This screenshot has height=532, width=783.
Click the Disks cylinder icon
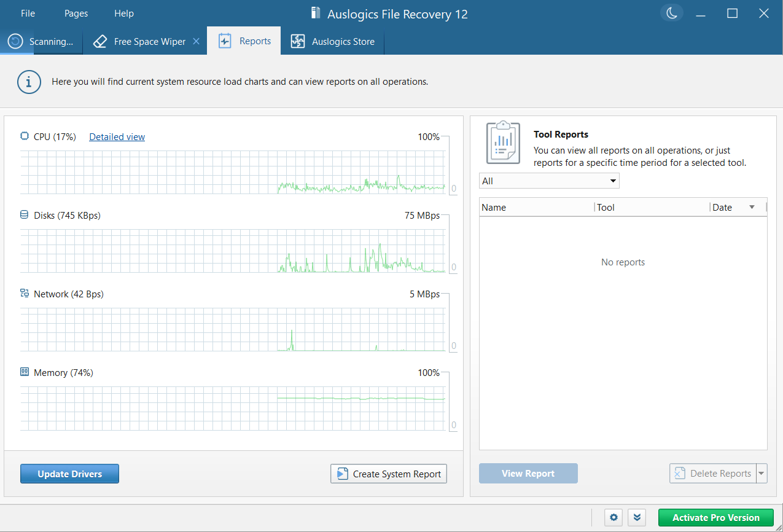click(x=25, y=215)
